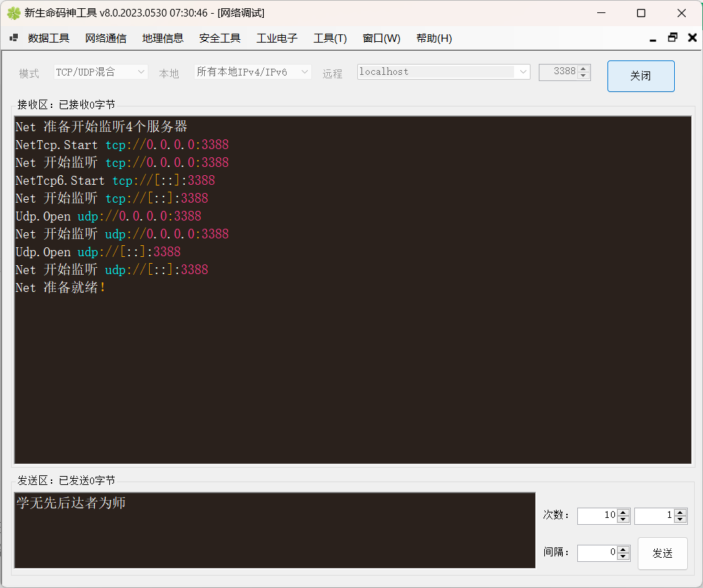Click the port number field 3388
The height and width of the screenshot is (588, 703).
(x=559, y=72)
